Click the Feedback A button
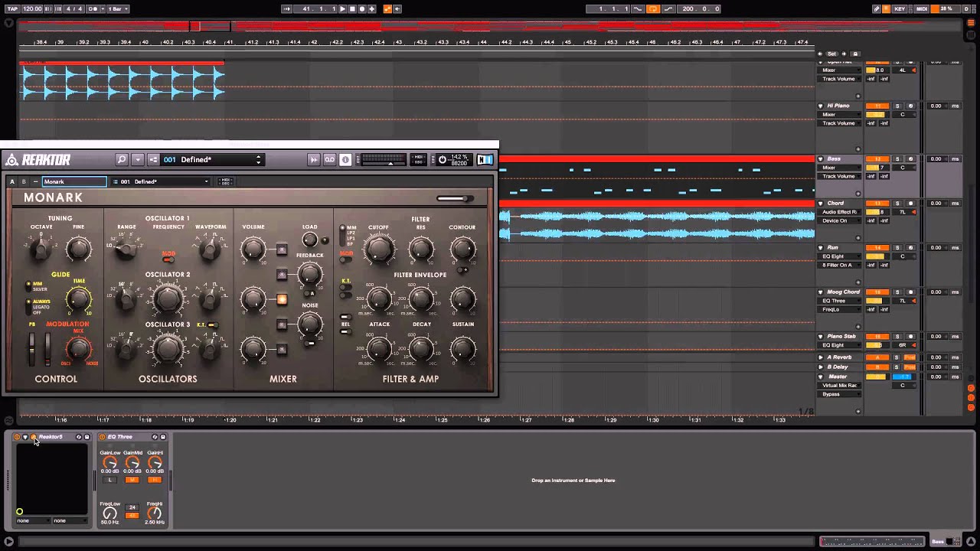This screenshot has height=551, width=980. point(311,293)
